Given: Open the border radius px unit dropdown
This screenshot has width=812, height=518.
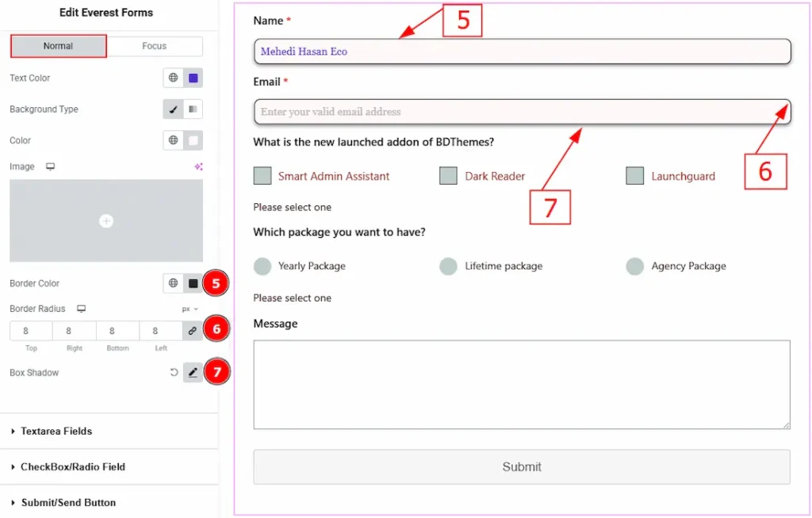Looking at the screenshot, I should 190,309.
